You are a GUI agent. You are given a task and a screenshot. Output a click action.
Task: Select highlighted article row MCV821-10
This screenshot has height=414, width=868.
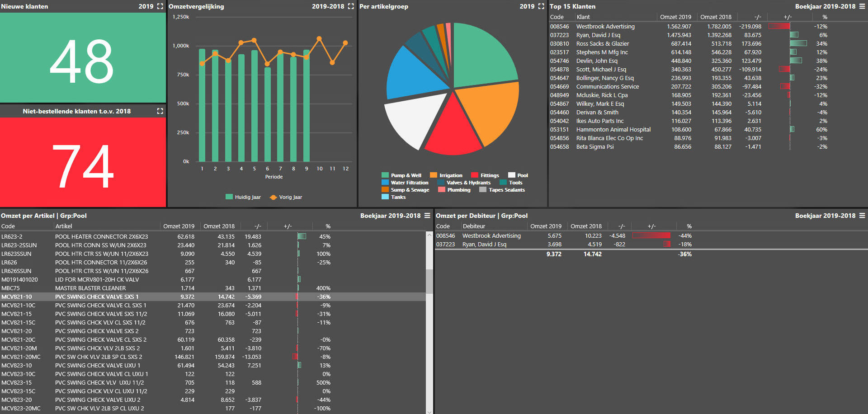(212, 296)
